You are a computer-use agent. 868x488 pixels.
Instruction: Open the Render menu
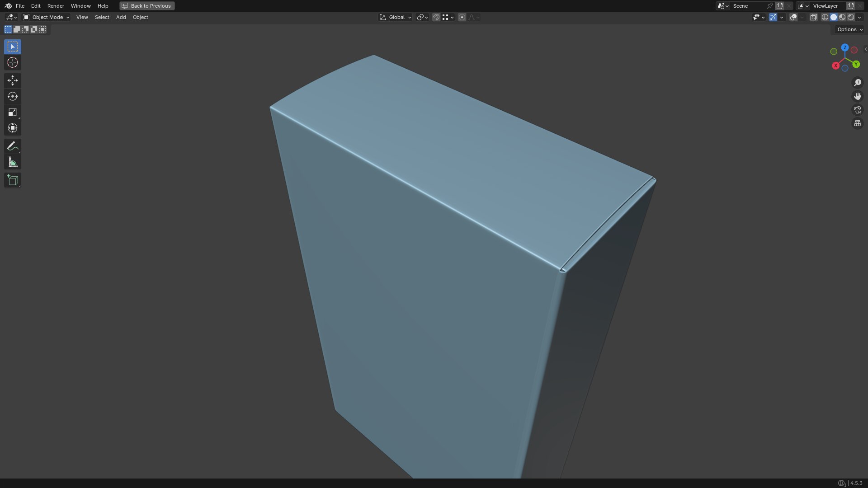pyautogui.click(x=56, y=6)
